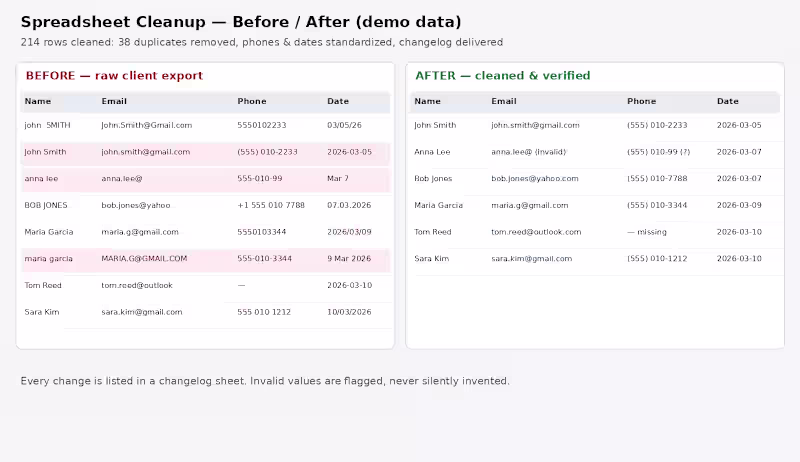Click the '2026-03-07' date in Anna Lee row
800x462 pixels.
[x=739, y=152]
